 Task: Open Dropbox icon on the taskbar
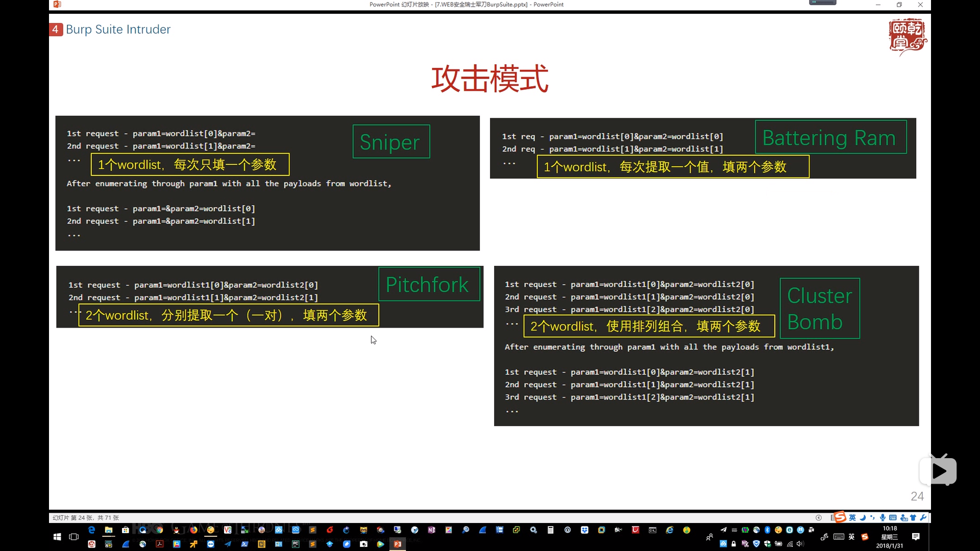584,530
